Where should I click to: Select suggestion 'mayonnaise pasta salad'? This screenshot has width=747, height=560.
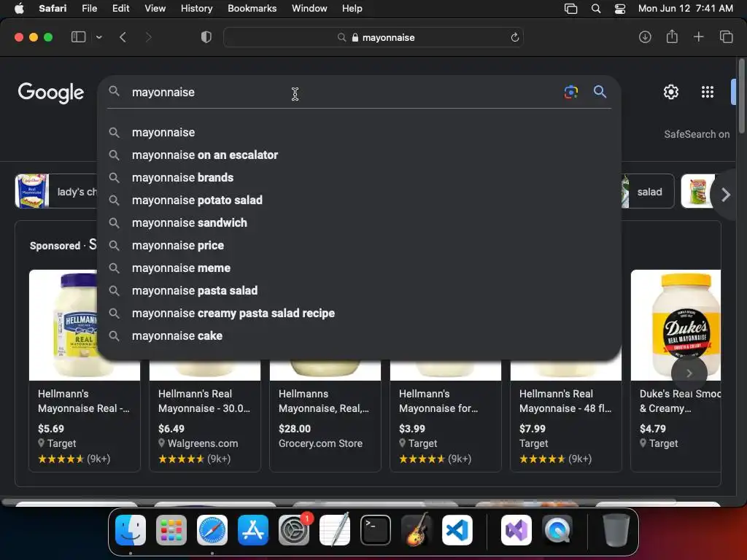point(359,290)
